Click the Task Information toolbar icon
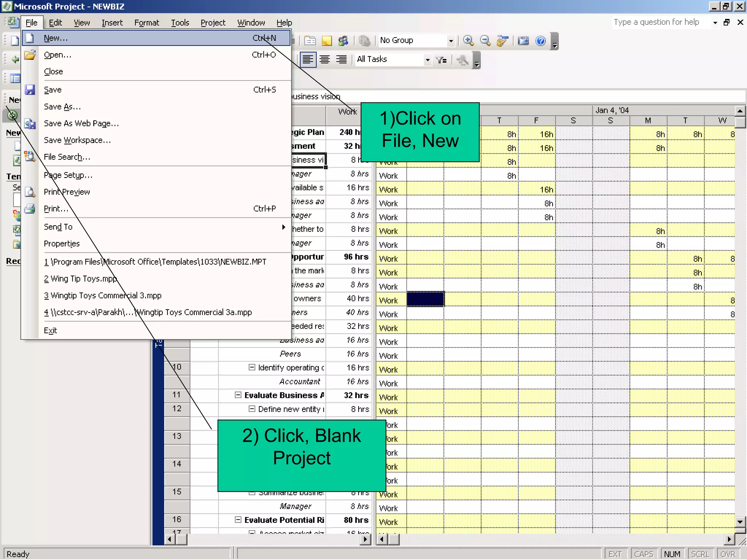Screen dimensions: 747x560 click(x=310, y=40)
